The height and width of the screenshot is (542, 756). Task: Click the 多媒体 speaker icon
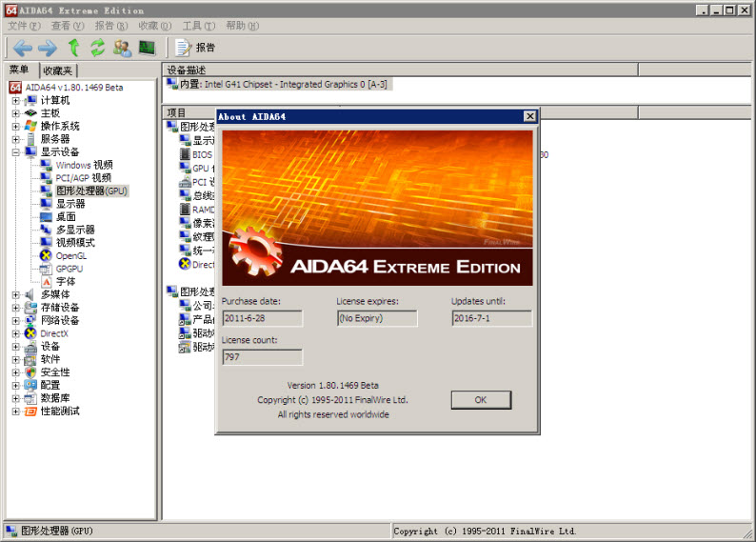[x=30, y=294]
